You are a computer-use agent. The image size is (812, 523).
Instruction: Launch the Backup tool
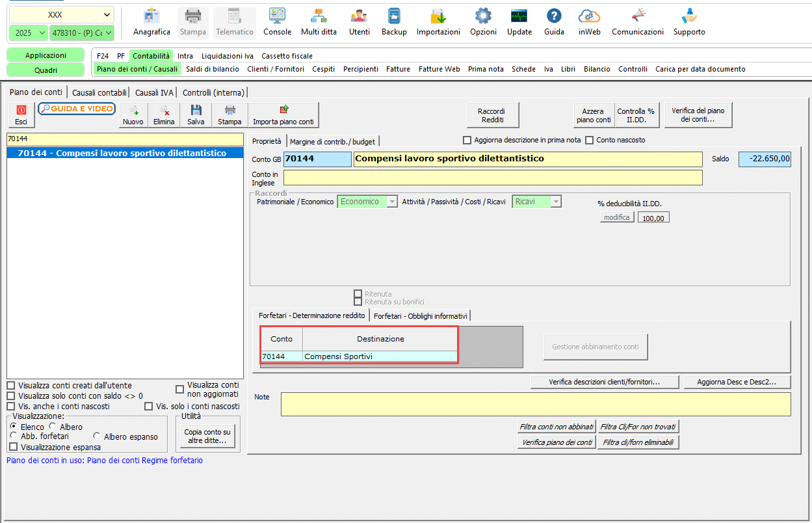click(394, 23)
